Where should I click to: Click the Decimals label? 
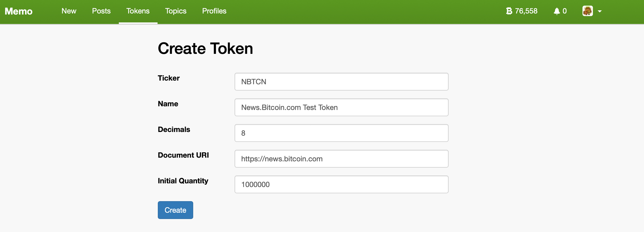pos(174,129)
